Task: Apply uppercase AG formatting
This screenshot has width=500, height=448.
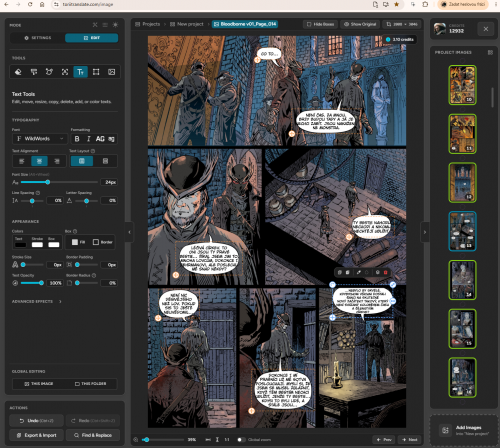Action: point(100,139)
